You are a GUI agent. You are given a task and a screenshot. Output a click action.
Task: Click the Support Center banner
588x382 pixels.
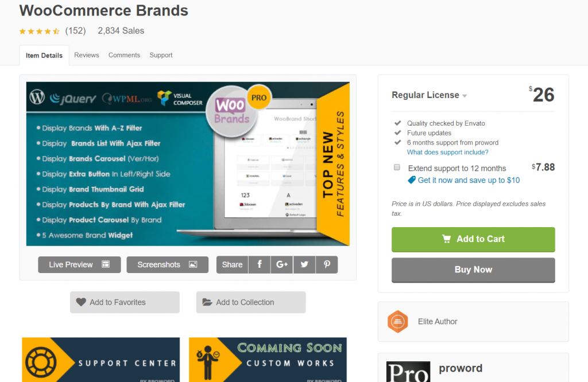pyautogui.click(x=100, y=360)
